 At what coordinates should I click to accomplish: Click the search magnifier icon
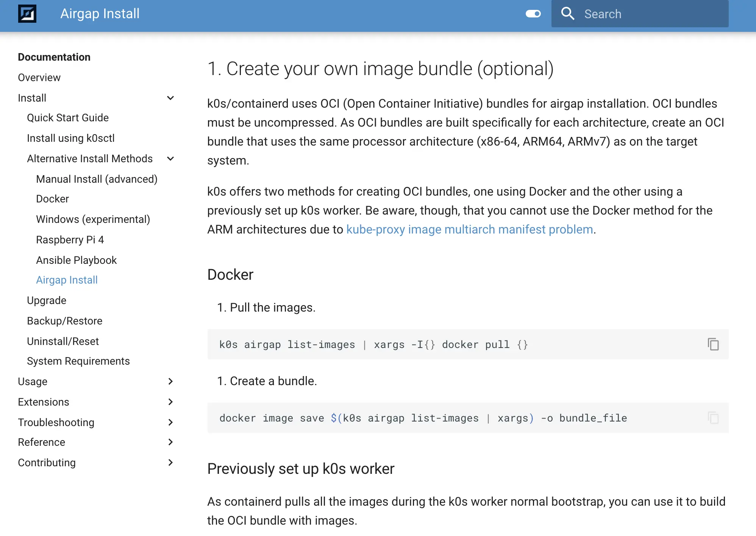(568, 14)
